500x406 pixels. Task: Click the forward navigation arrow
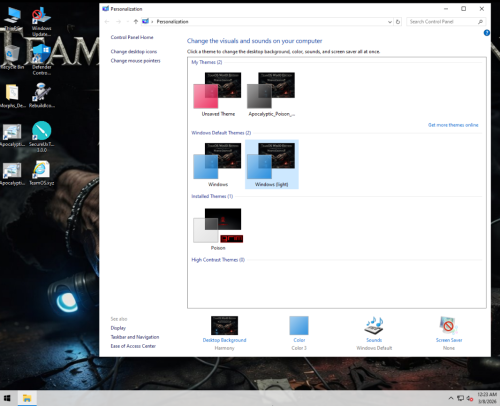(118, 22)
